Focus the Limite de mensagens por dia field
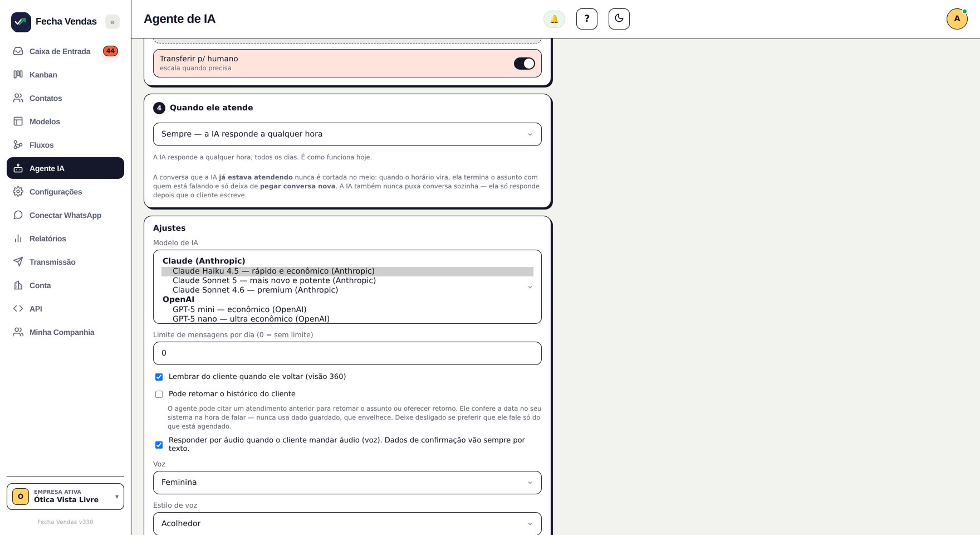The image size is (980, 535). (x=347, y=353)
